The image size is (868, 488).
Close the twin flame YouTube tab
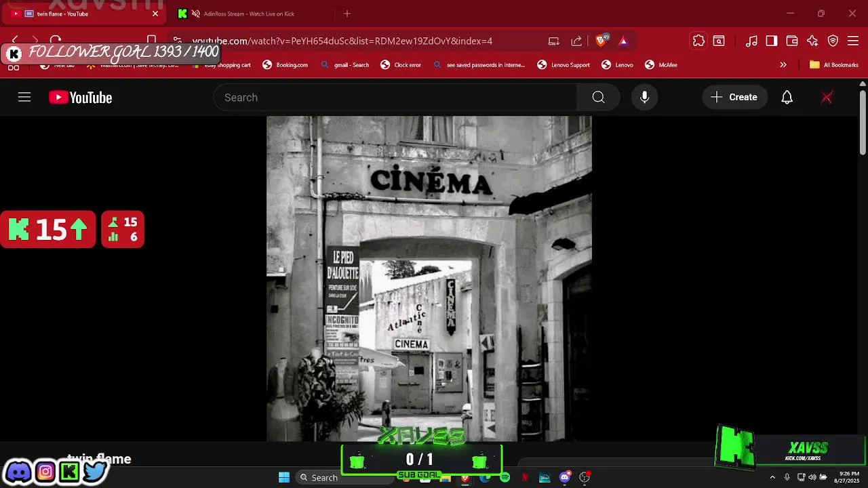[x=155, y=14]
